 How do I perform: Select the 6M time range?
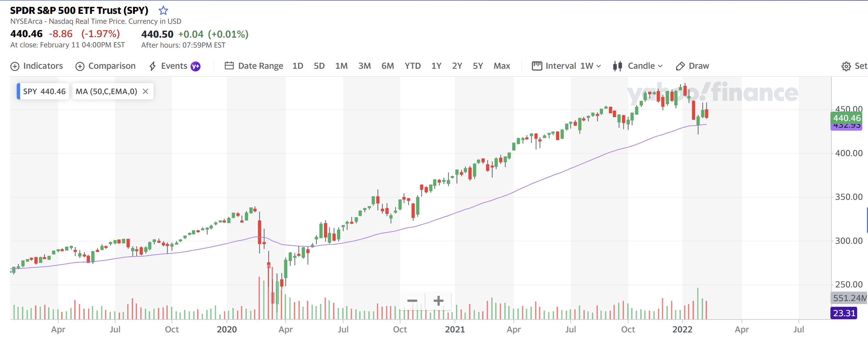[x=388, y=66]
